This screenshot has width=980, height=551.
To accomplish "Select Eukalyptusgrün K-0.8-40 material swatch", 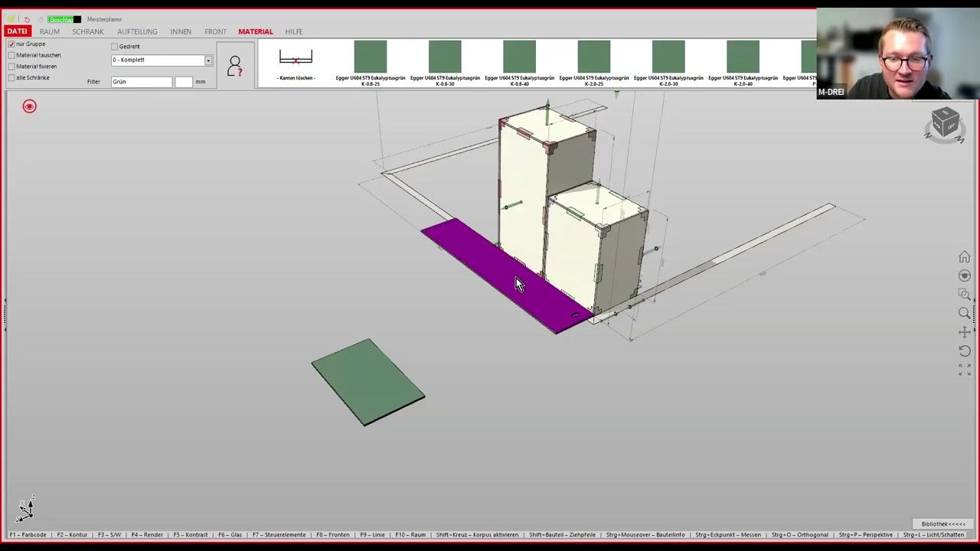I will point(519,57).
